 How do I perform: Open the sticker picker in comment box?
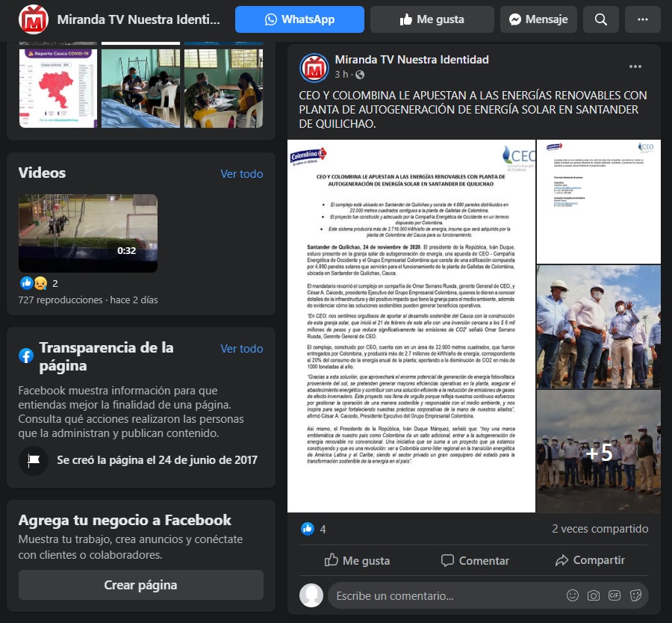(x=635, y=595)
